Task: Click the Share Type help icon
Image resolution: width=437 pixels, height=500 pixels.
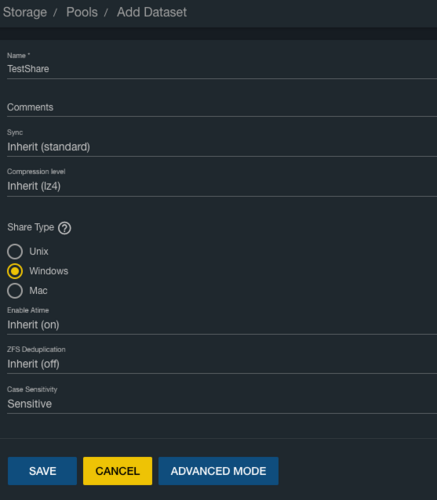Action: click(x=64, y=228)
